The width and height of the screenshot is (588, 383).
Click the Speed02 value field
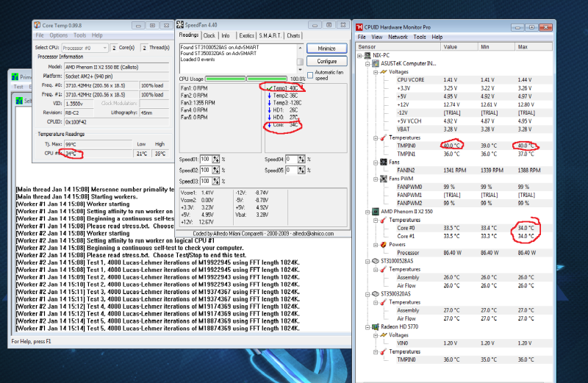pyautogui.click(x=206, y=171)
